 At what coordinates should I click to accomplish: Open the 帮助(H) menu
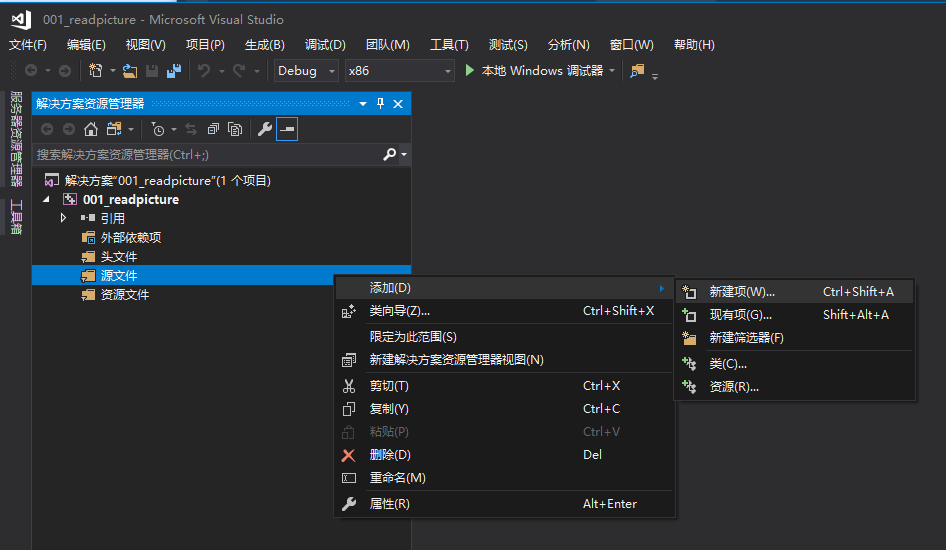coord(694,45)
